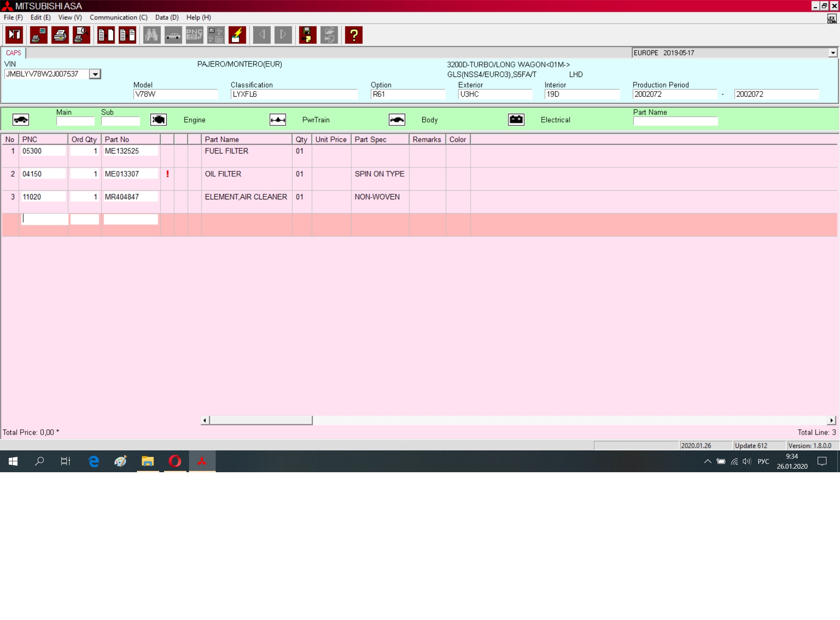Click the floppy disk save icon

point(308,35)
